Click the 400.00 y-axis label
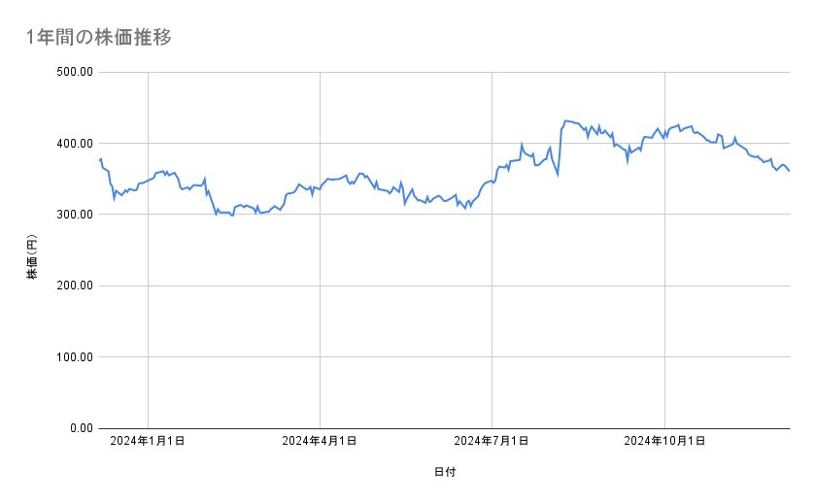Viewport: 815px width, 504px height. click(73, 143)
